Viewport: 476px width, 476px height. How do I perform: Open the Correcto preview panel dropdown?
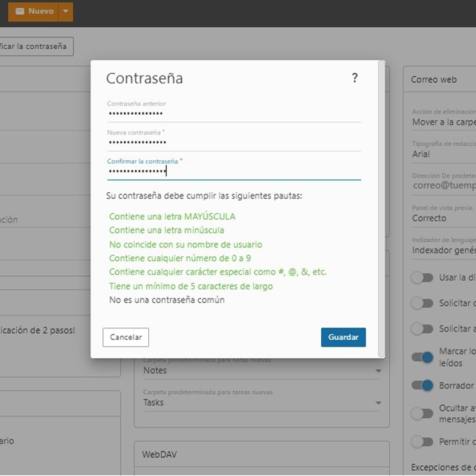[443, 218]
